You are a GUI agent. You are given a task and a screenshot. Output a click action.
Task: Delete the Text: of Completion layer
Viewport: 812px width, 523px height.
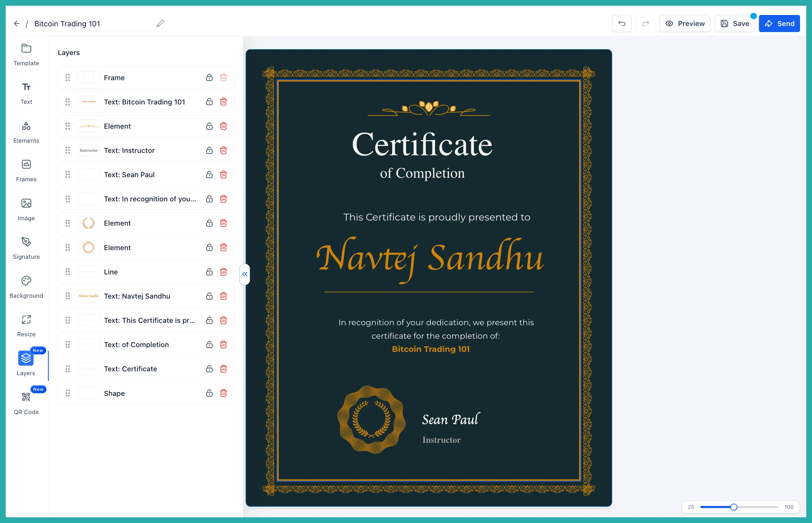(x=223, y=344)
